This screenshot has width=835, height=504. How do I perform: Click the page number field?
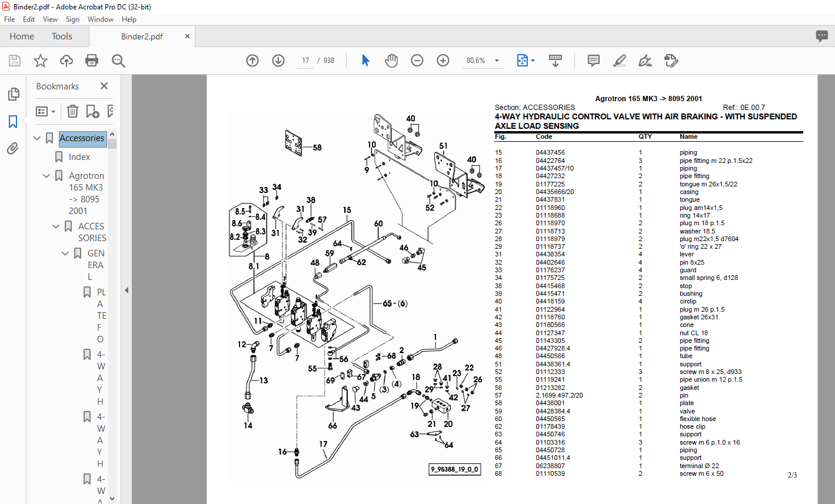pyautogui.click(x=305, y=61)
